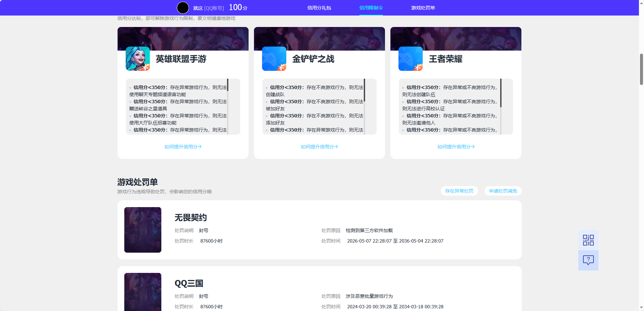The height and width of the screenshot is (311, 644).
Task: Click 涉及恶意批量游戏行为 penalty reason text
Action: pos(369,296)
